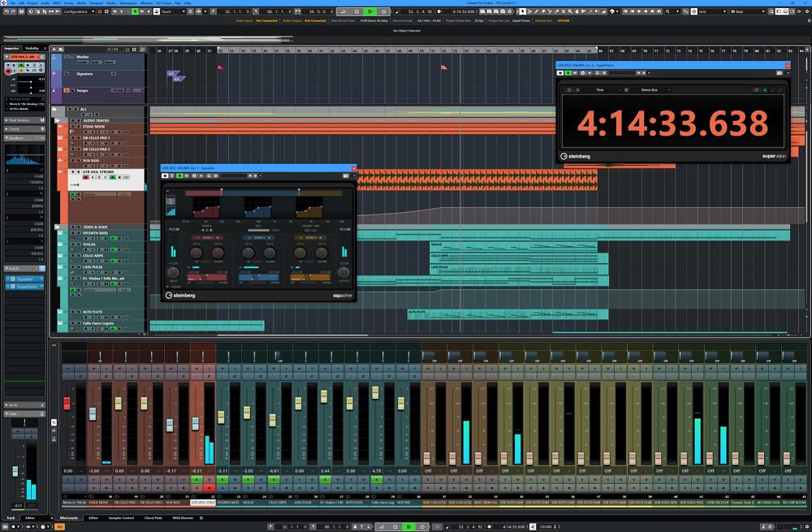Switch to the Visibility tab in the Inspector
Viewport: 812px width, 532px height.
click(32, 46)
